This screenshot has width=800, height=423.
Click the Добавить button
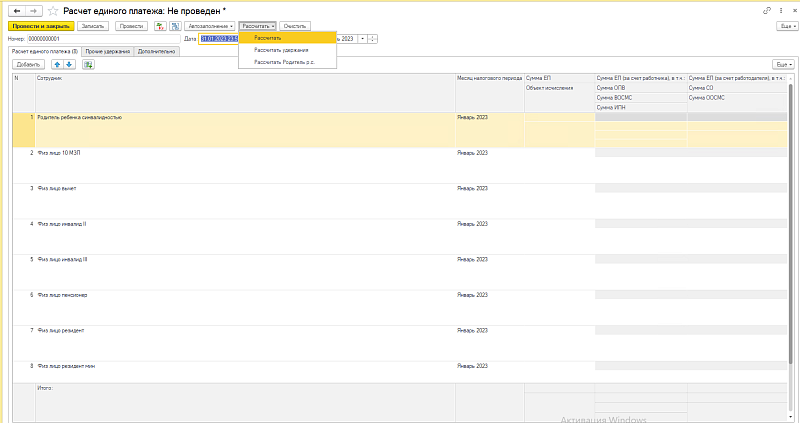pos(28,64)
